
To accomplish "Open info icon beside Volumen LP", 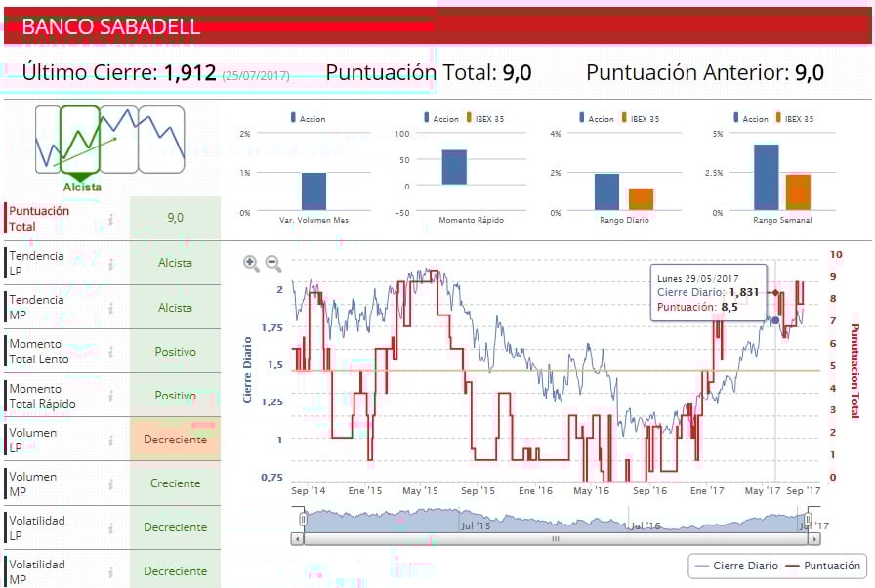I will click(x=111, y=441).
